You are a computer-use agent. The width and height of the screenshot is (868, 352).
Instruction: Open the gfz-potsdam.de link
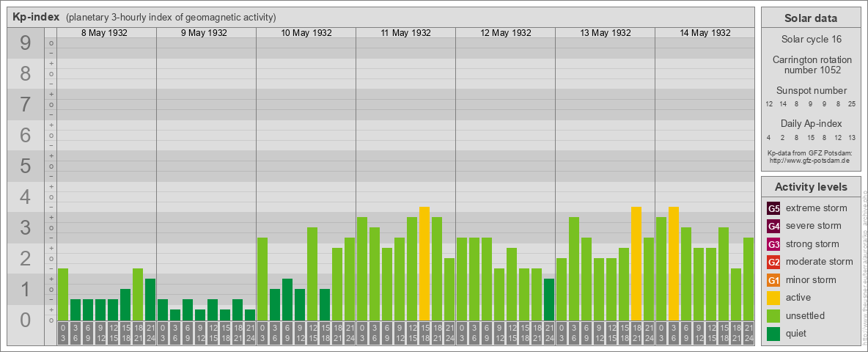810,161
